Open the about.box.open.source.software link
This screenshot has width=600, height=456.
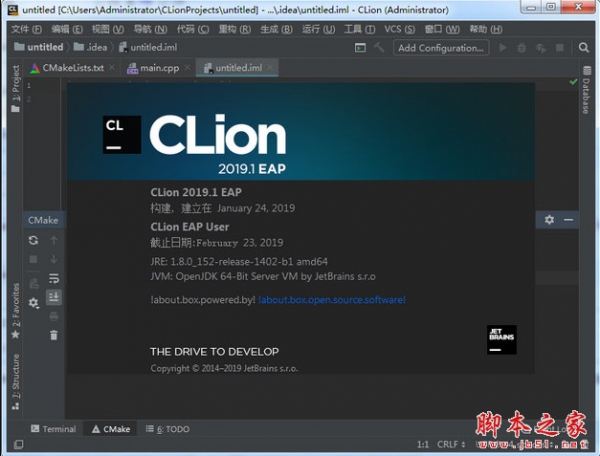332,300
